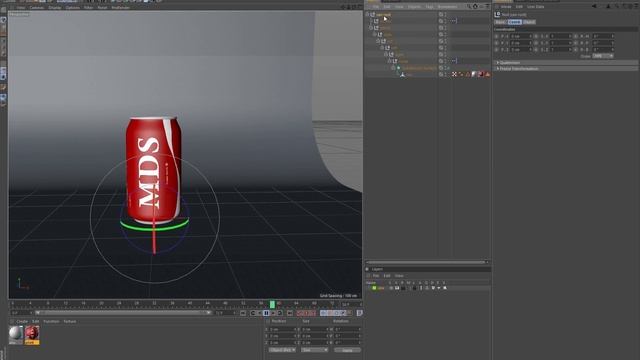Screen dimensions: 640x360
Task: Click the green playhead marker on timeline
Action: pyautogui.click(x=272, y=304)
